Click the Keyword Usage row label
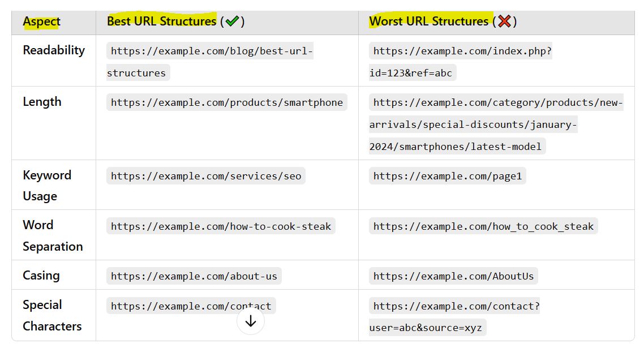Image resolution: width=644 pixels, height=348 pixels. [x=47, y=185]
